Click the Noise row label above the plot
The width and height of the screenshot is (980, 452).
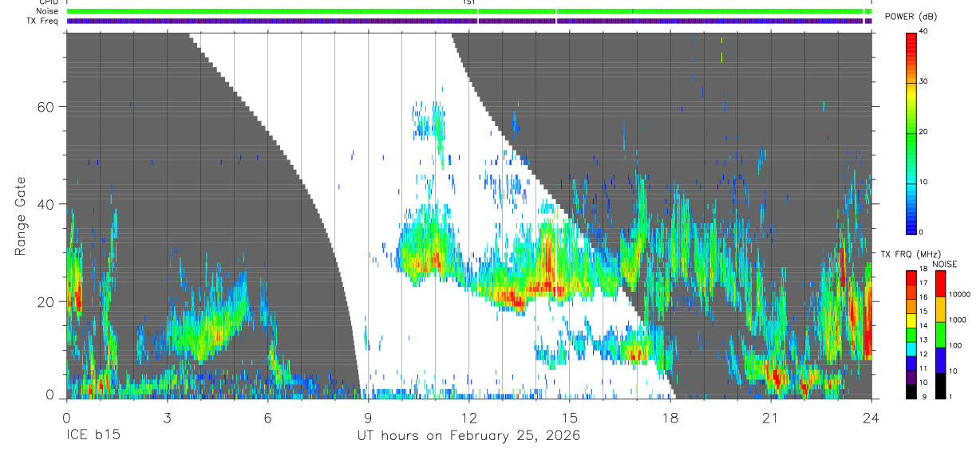[x=48, y=11]
